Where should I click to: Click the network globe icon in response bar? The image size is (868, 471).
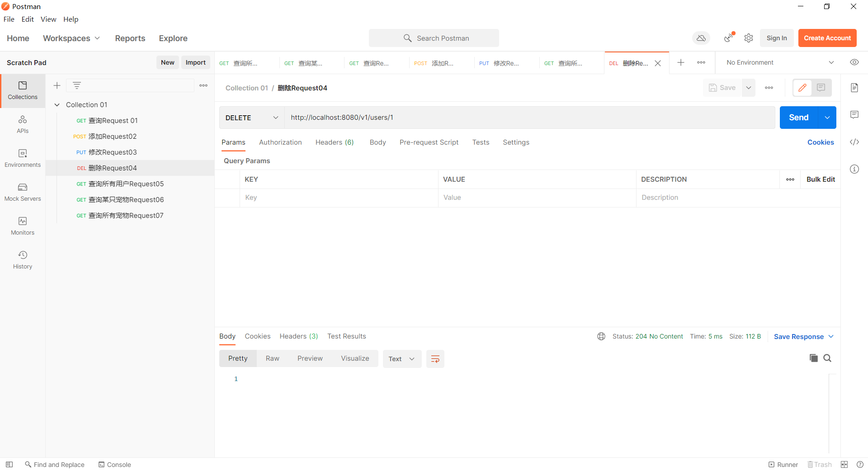(x=601, y=336)
